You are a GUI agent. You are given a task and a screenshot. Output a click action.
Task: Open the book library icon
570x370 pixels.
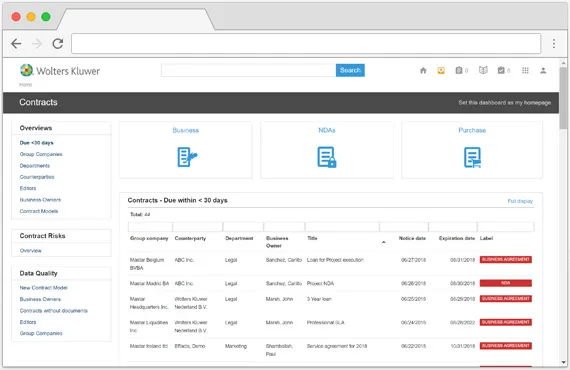(483, 70)
